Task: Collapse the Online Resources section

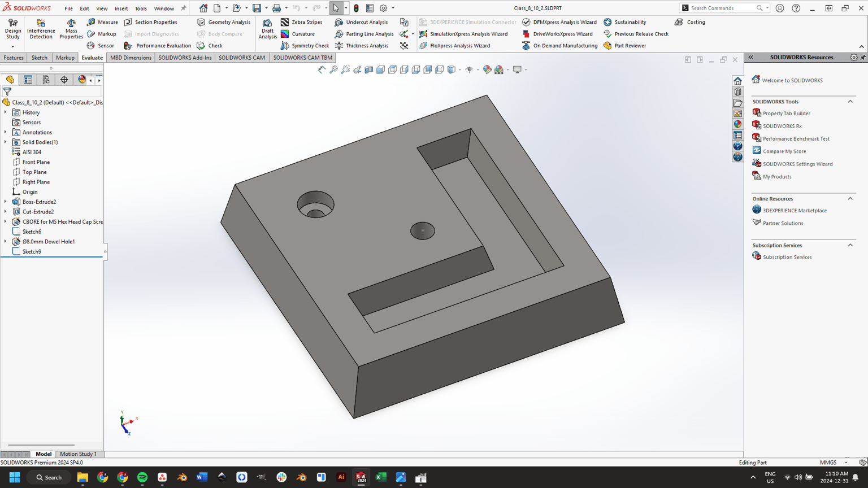Action: [850, 199]
